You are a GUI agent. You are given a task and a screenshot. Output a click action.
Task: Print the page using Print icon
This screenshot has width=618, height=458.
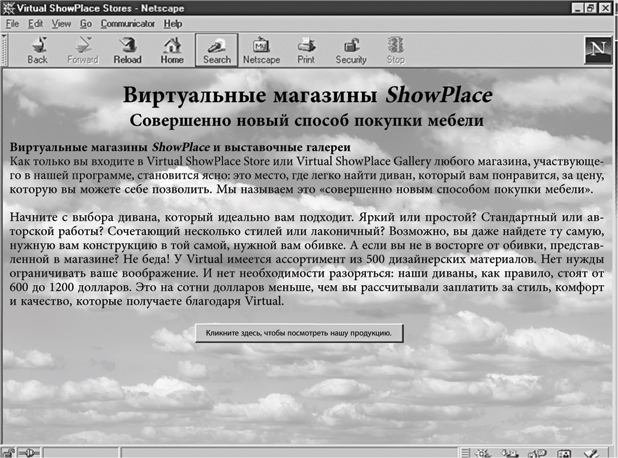(x=306, y=50)
